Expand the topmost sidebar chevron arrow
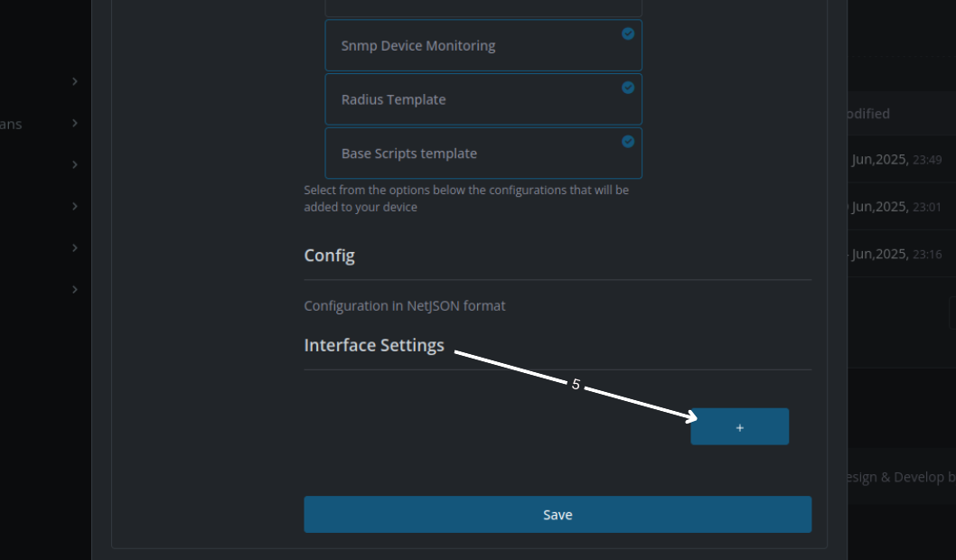 click(x=74, y=81)
